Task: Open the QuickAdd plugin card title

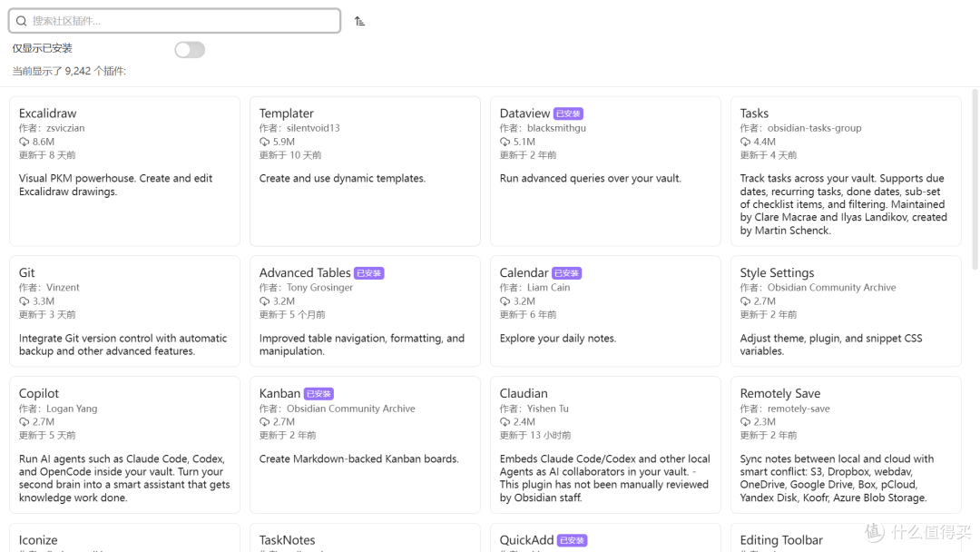Action: pos(526,539)
